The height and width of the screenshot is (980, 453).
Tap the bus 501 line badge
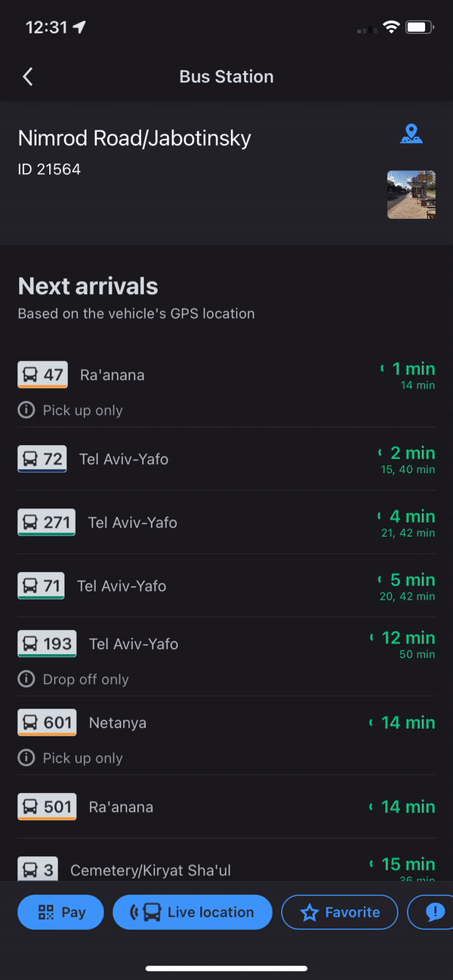point(47,806)
